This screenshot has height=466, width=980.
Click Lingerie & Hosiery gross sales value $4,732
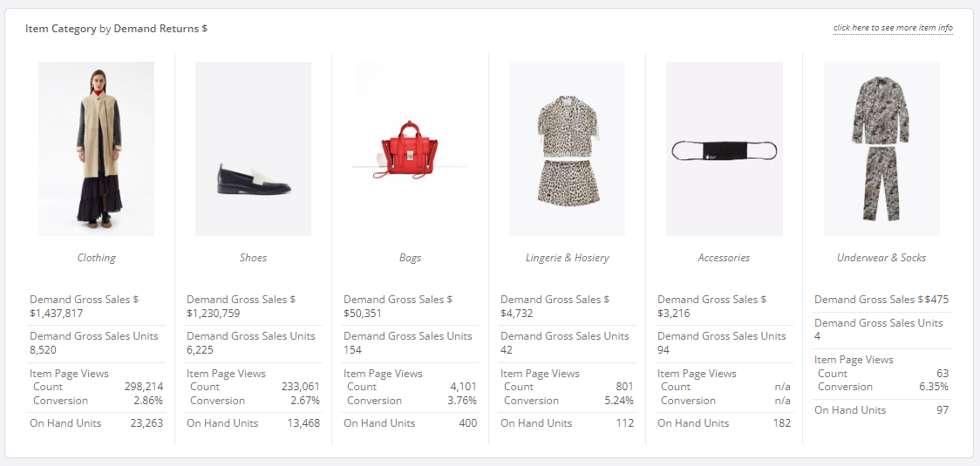click(517, 314)
